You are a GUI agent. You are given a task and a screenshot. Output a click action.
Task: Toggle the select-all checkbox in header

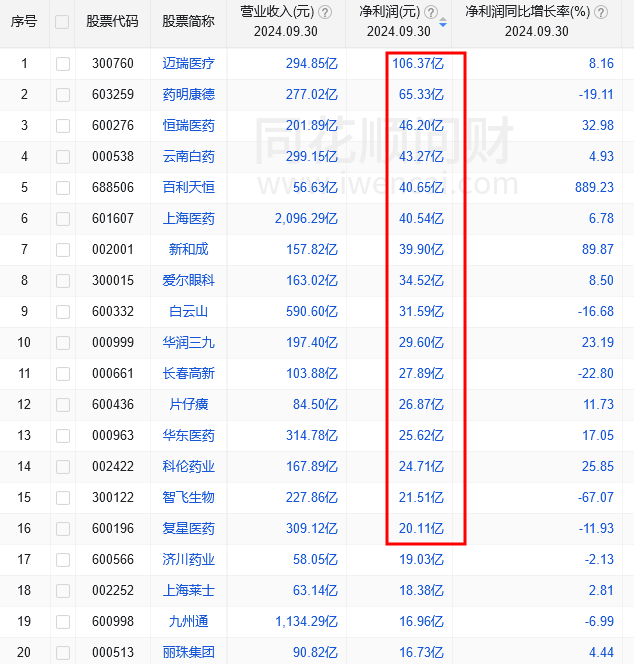click(x=63, y=22)
